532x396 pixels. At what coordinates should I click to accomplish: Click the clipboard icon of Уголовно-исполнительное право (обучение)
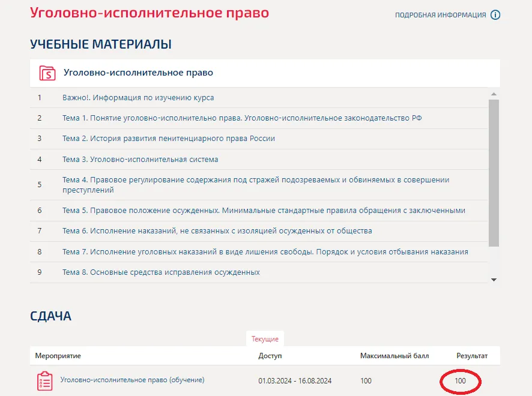[x=45, y=381]
